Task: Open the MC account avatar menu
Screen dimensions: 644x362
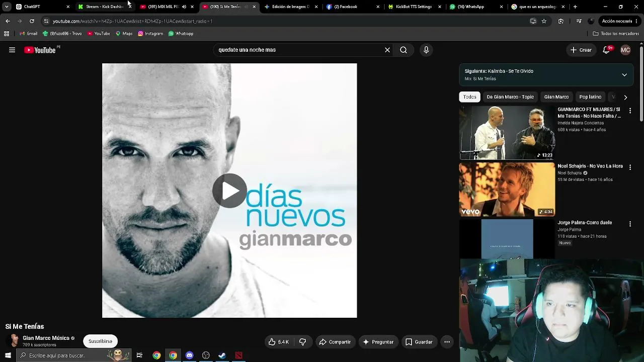Action: pos(625,50)
